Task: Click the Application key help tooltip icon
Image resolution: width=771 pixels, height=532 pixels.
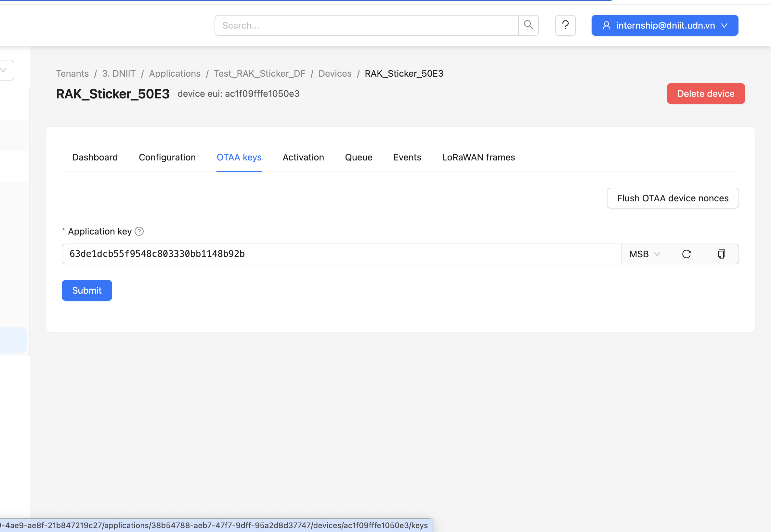Action: pos(139,231)
